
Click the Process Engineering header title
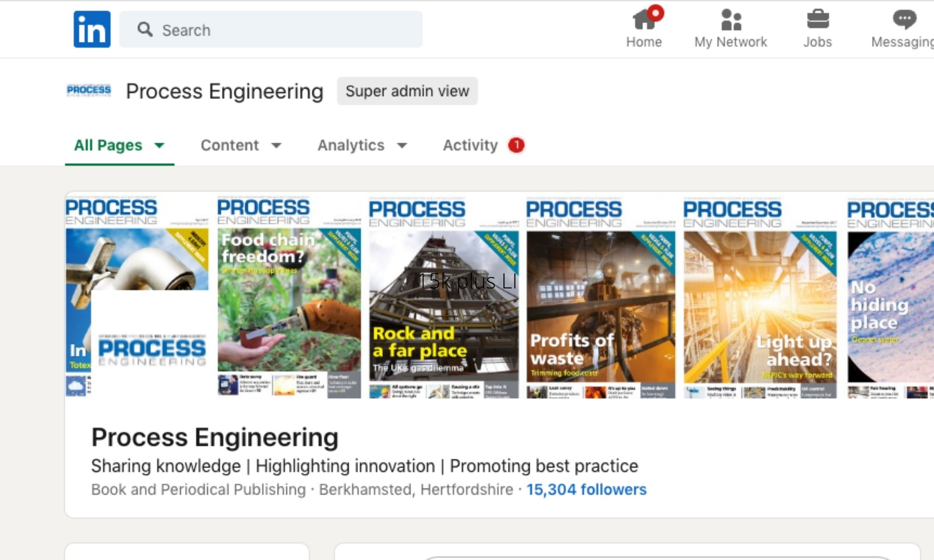pyautogui.click(x=225, y=91)
